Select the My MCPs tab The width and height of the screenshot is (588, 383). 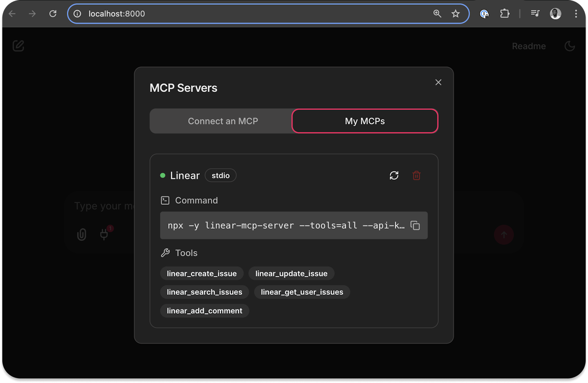coord(365,121)
